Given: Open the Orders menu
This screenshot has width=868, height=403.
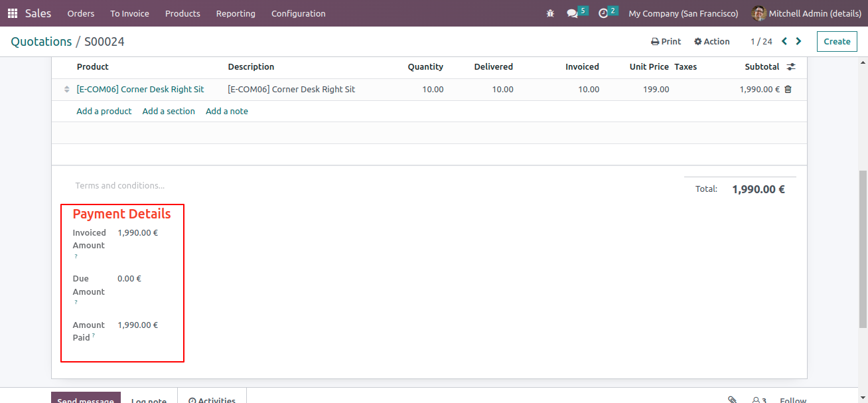Looking at the screenshot, I should coord(81,13).
